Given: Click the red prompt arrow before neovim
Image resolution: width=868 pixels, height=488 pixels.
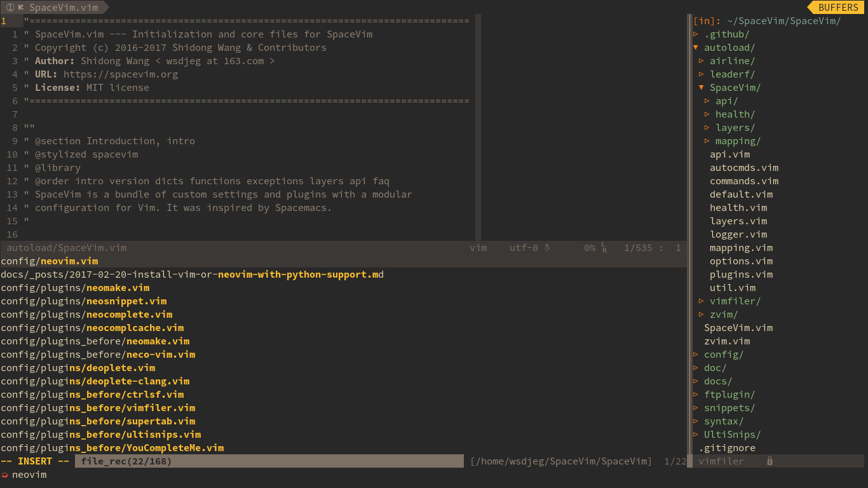Looking at the screenshot, I should click(4, 475).
